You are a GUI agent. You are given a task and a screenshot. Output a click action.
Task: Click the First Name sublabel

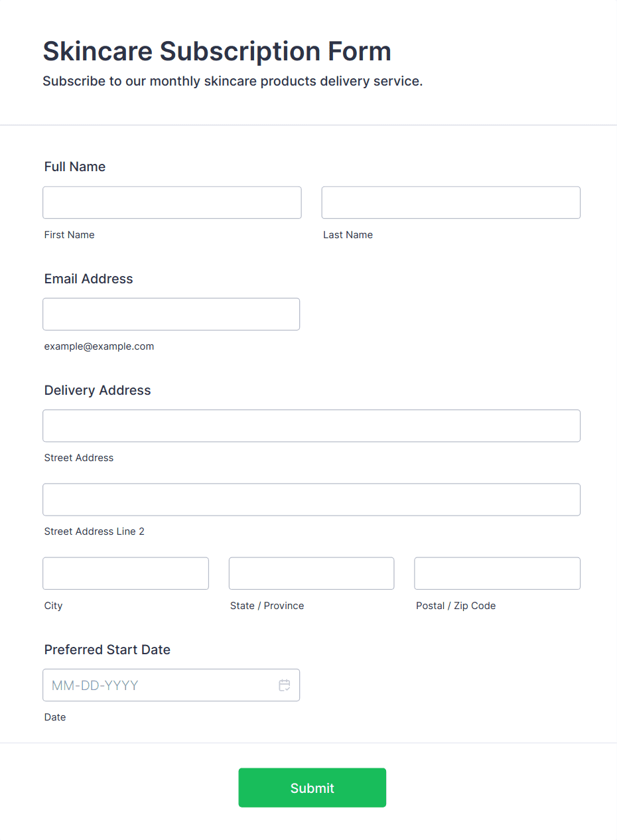pyautogui.click(x=70, y=235)
